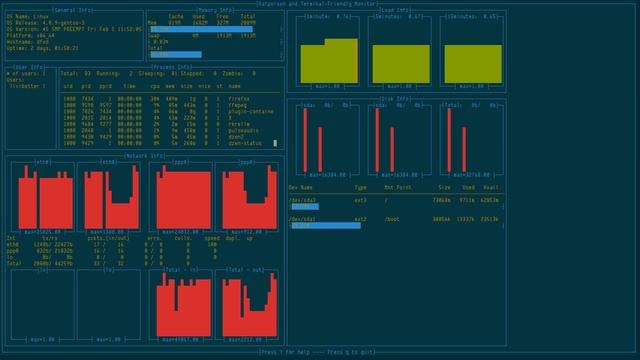Select the ppp0 row in network table
Image resolution: width=640 pixels, height=360 pixels.
(111, 251)
